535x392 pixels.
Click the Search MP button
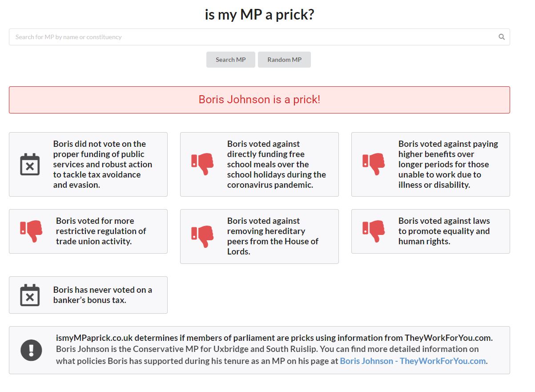click(x=231, y=60)
